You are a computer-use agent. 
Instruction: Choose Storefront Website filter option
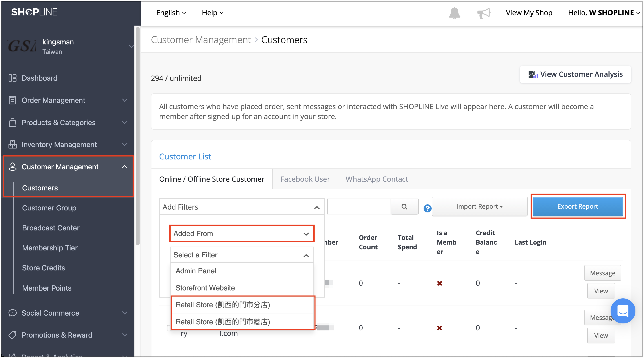pos(242,288)
